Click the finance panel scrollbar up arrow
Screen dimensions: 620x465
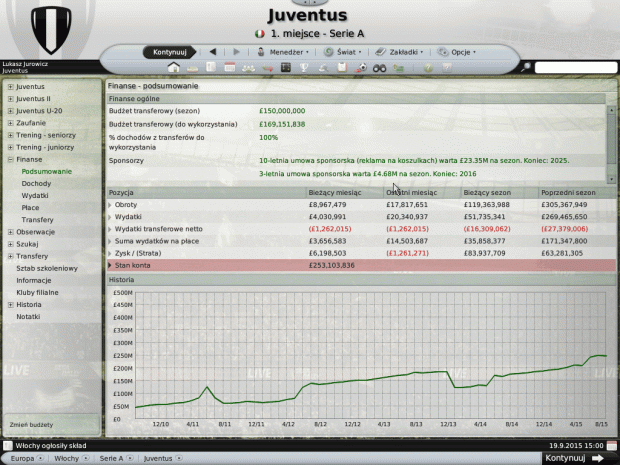click(x=611, y=110)
